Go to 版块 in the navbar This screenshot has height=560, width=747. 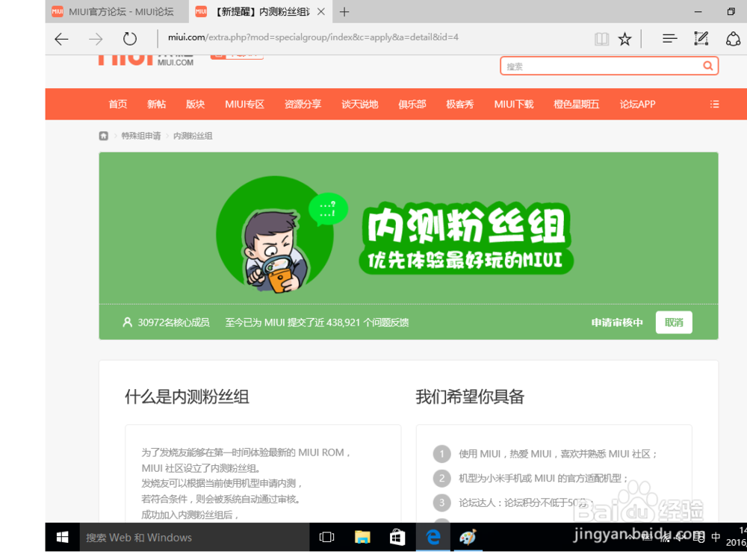coord(195,104)
